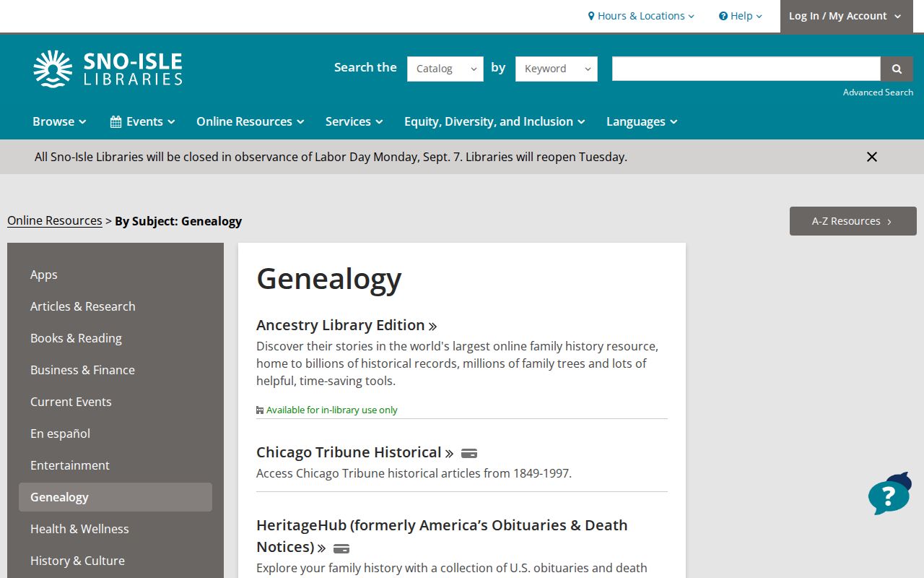
Task: Click the map pin icon for Hours & Locations
Action: [591, 16]
